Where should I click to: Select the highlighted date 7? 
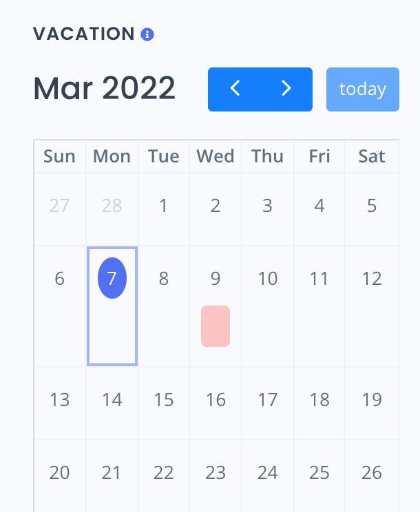112,278
